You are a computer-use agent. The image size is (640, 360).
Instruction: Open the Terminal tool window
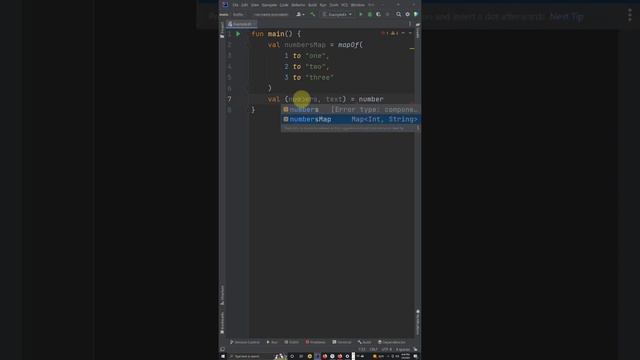tap(342, 342)
